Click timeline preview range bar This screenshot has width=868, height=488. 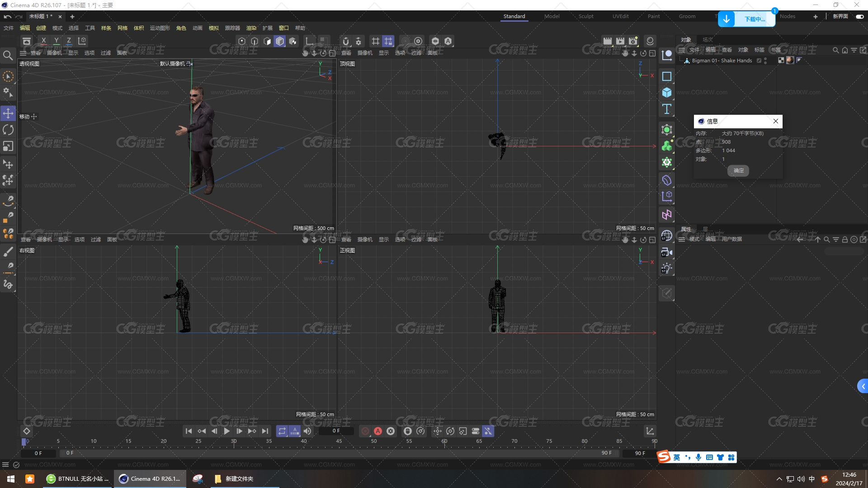coord(339,453)
